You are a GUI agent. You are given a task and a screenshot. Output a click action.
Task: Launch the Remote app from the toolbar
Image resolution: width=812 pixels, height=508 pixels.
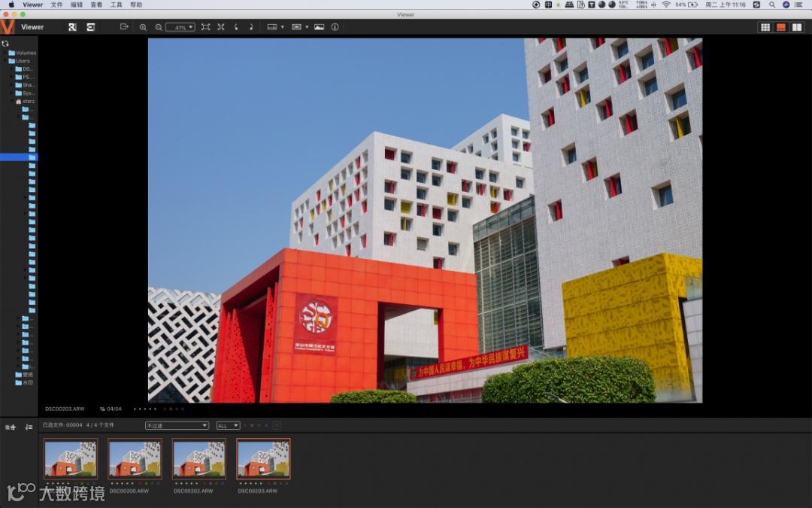pos(72,27)
